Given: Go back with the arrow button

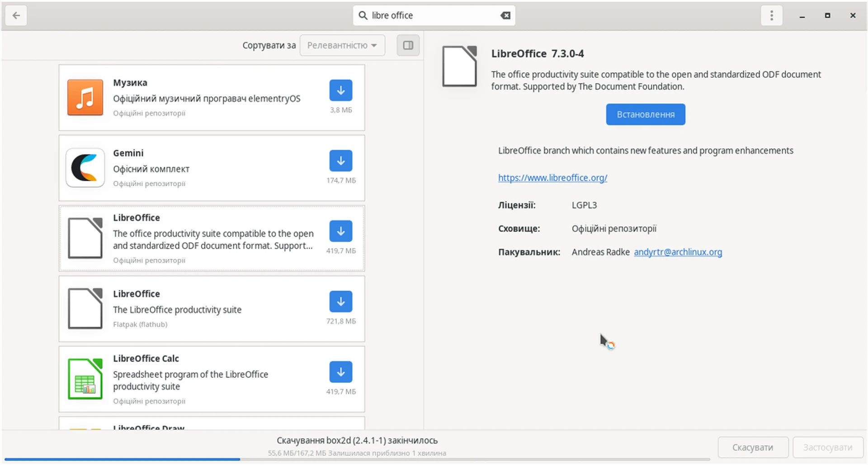Looking at the screenshot, I should pyautogui.click(x=16, y=16).
